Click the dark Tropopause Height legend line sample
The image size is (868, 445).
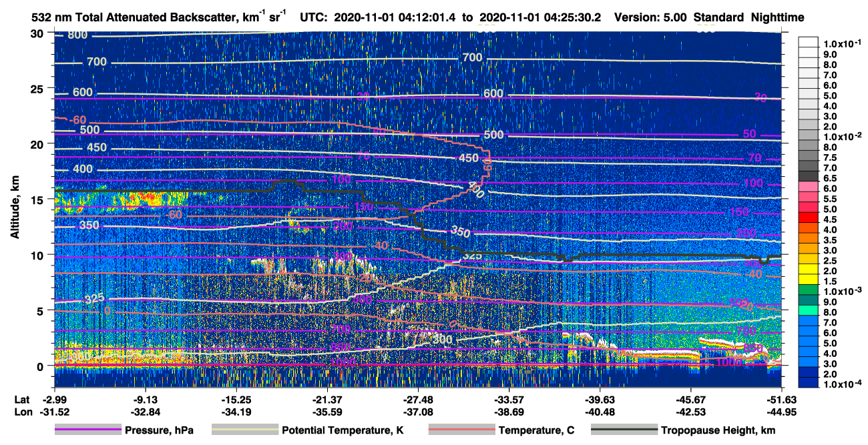(624, 430)
